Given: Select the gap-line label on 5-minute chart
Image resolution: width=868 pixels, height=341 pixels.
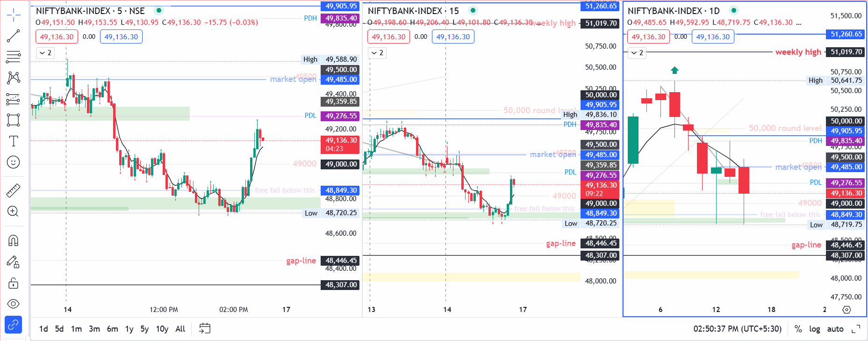Looking at the screenshot, I should click(x=301, y=261).
